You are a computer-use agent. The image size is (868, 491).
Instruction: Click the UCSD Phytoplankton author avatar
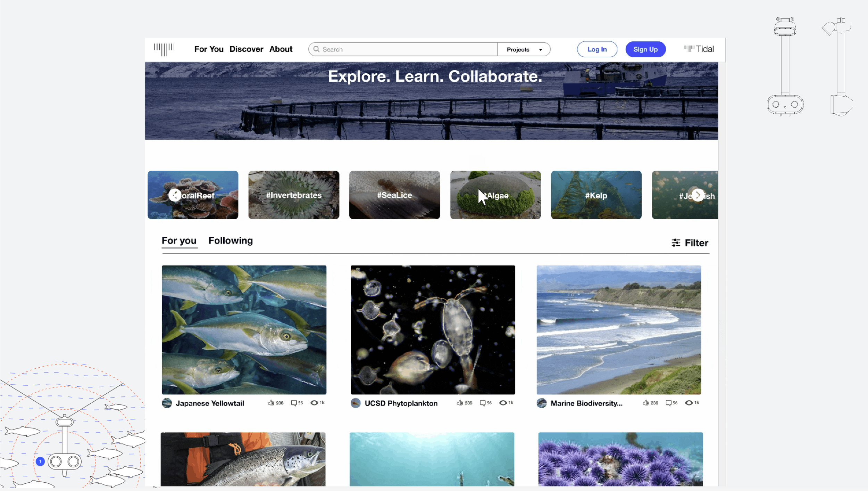(x=356, y=403)
